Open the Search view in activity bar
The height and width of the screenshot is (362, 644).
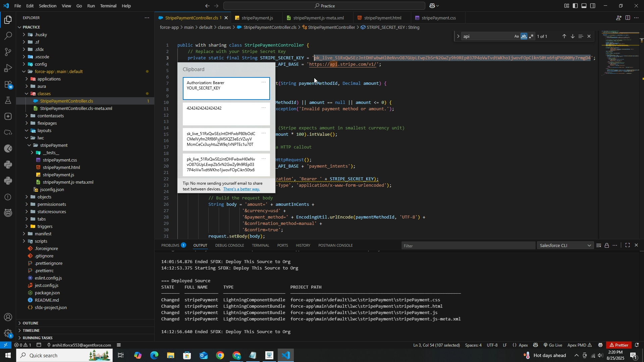pyautogui.click(x=8, y=36)
